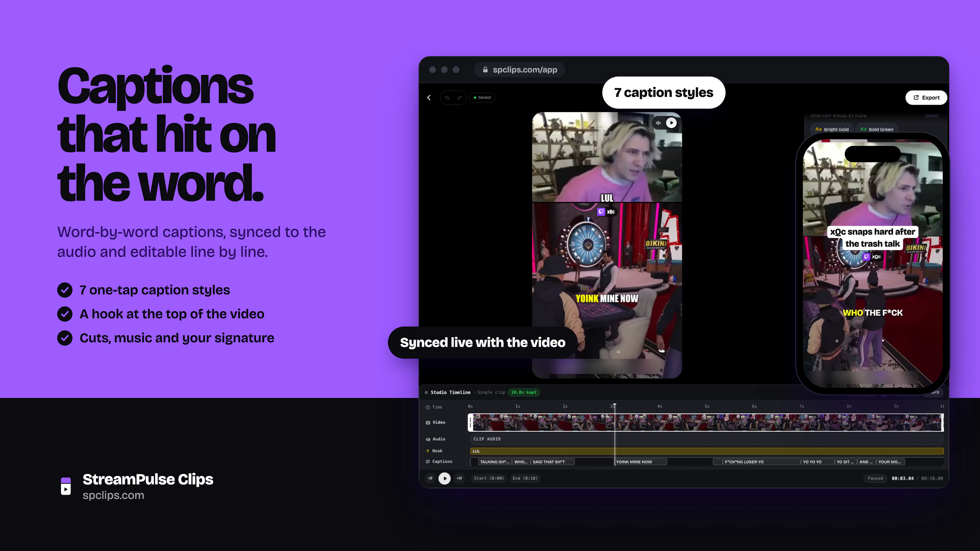This screenshot has width=980, height=551.
Task: Click the spclips.com/app address bar
Action: [520, 70]
